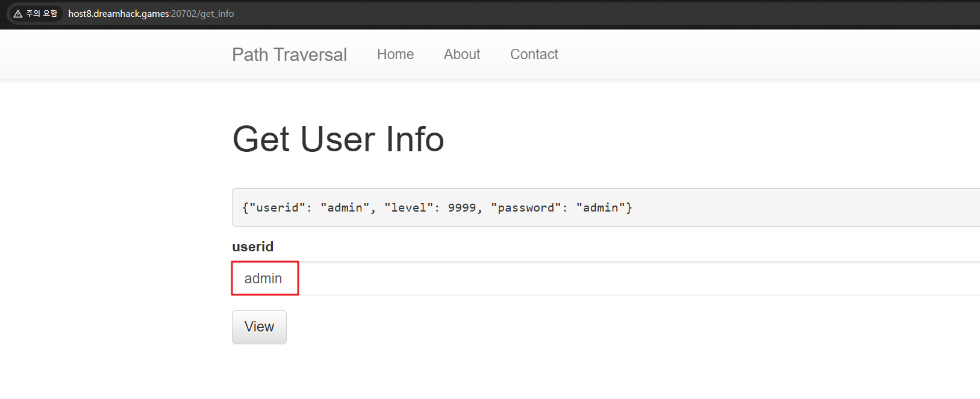Click the 20702 port number in URL
Image resolution: width=980 pixels, height=399 pixels.
click(184, 14)
